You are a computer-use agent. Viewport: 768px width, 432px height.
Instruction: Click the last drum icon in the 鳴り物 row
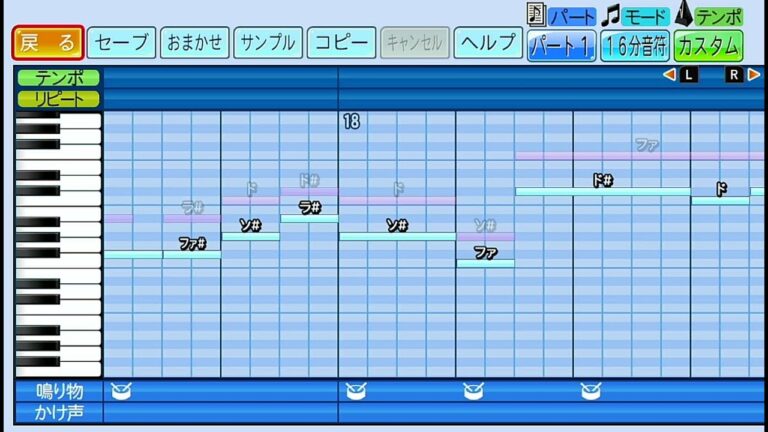(590, 390)
